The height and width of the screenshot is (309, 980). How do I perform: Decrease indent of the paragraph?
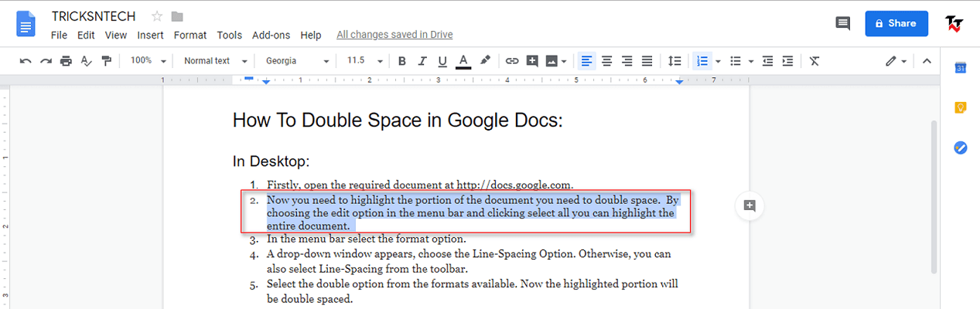pyautogui.click(x=767, y=61)
